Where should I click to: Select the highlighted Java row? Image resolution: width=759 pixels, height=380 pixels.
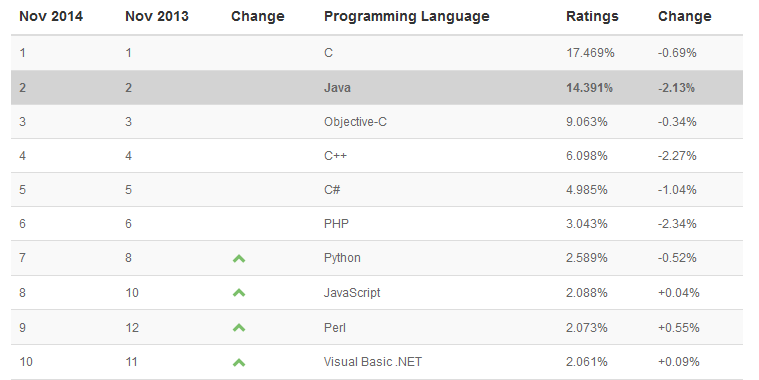point(377,88)
